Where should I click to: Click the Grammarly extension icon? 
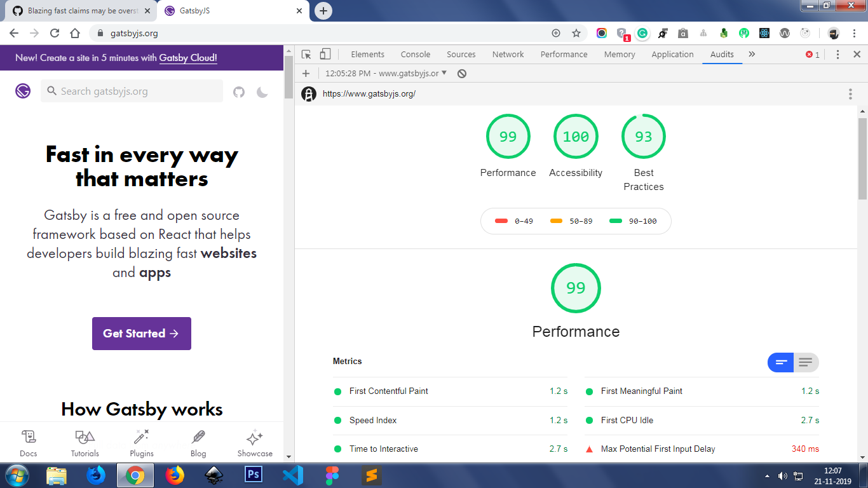click(642, 33)
